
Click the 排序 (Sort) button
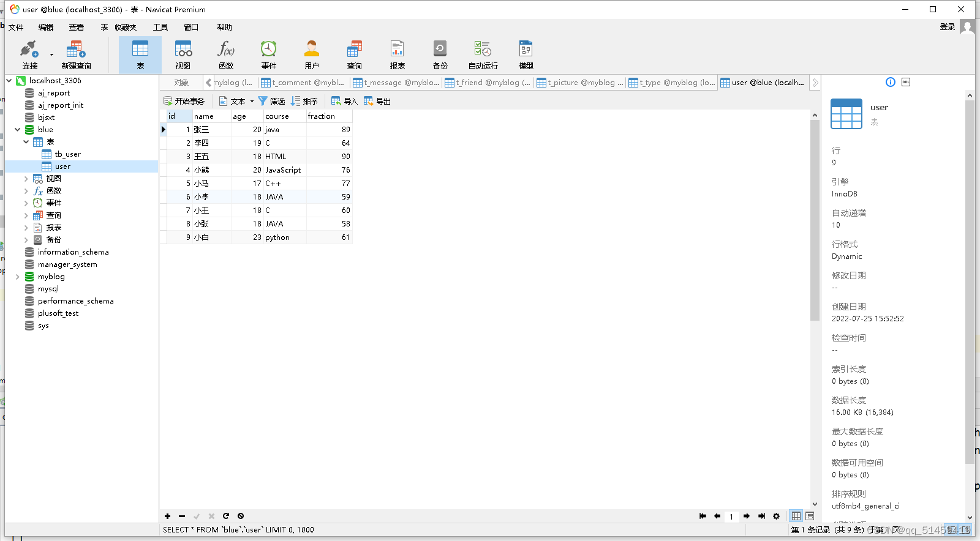click(x=304, y=101)
